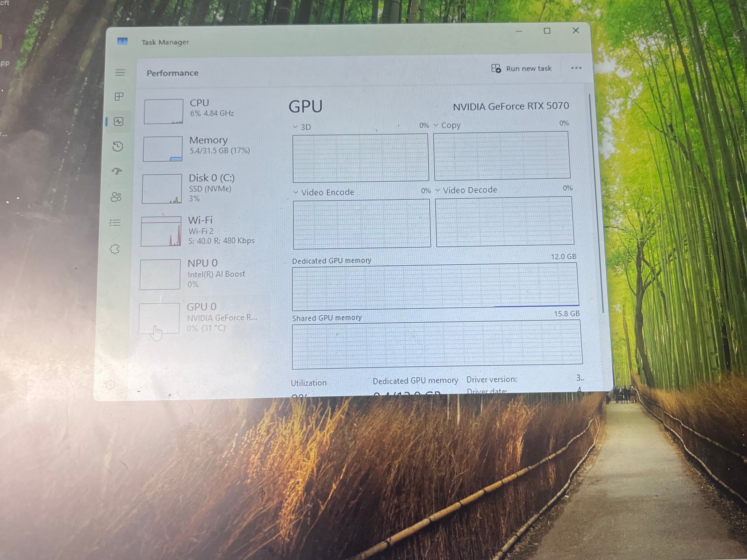Click the Copy engine graph area
The width and height of the screenshot is (747, 560).
click(x=502, y=156)
